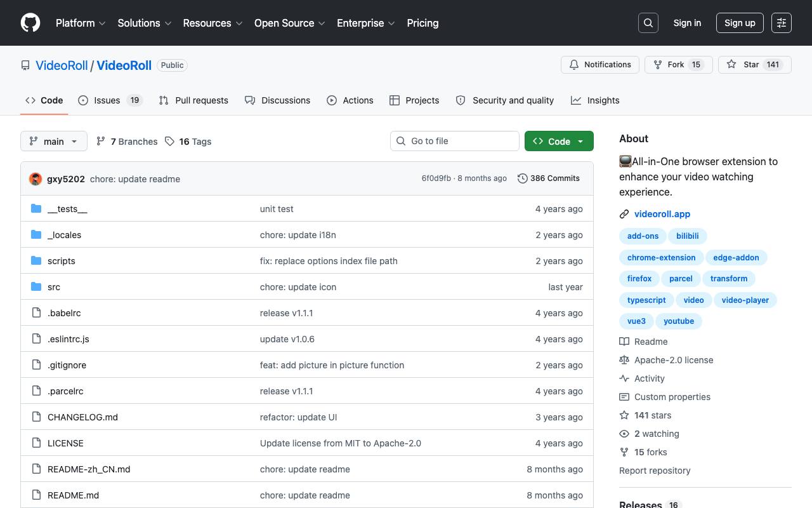Click the Sign up button
This screenshot has width=812, height=508.
740,23
